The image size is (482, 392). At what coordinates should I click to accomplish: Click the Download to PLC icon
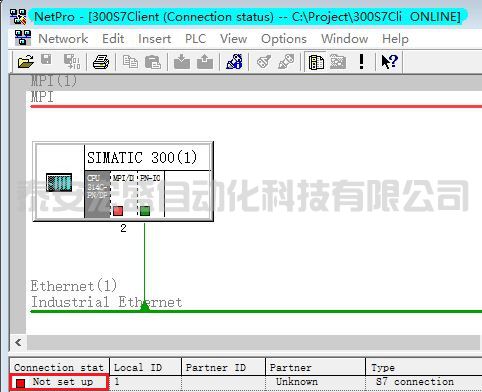coord(182,62)
